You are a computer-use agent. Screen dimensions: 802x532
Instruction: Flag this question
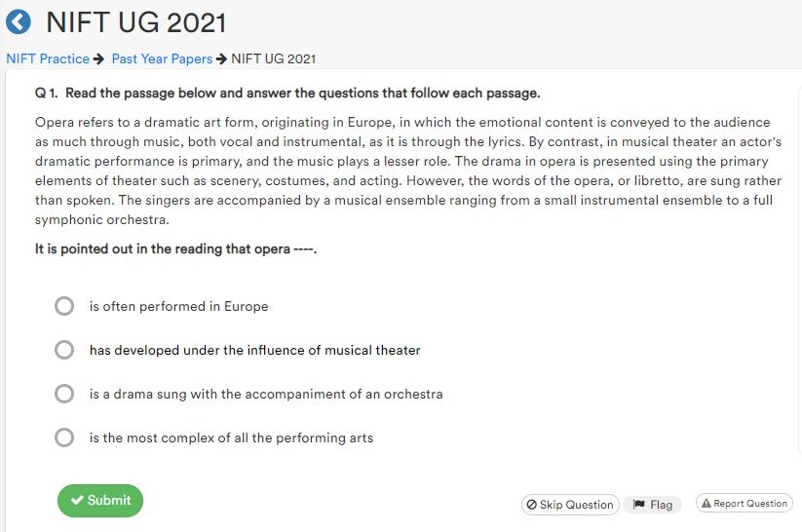652,505
